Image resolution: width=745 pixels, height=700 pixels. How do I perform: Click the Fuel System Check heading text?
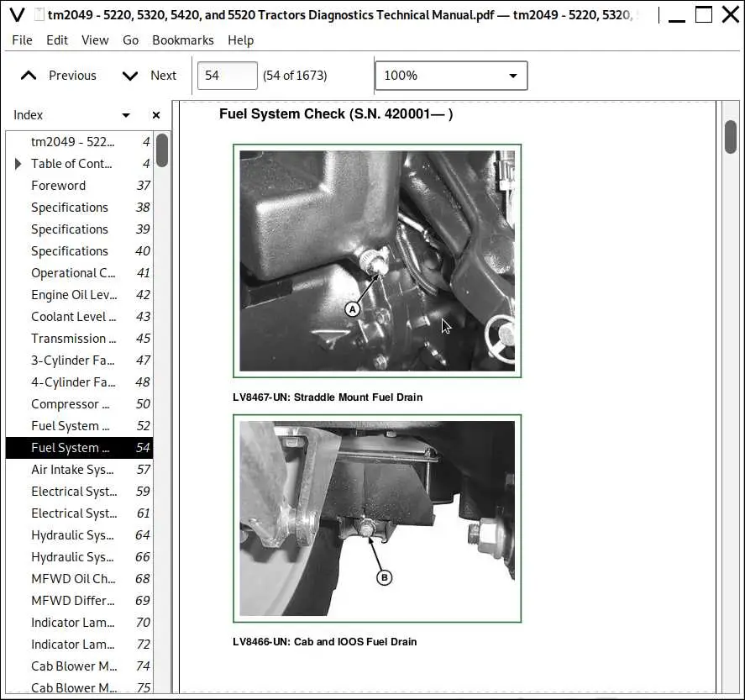(x=336, y=114)
